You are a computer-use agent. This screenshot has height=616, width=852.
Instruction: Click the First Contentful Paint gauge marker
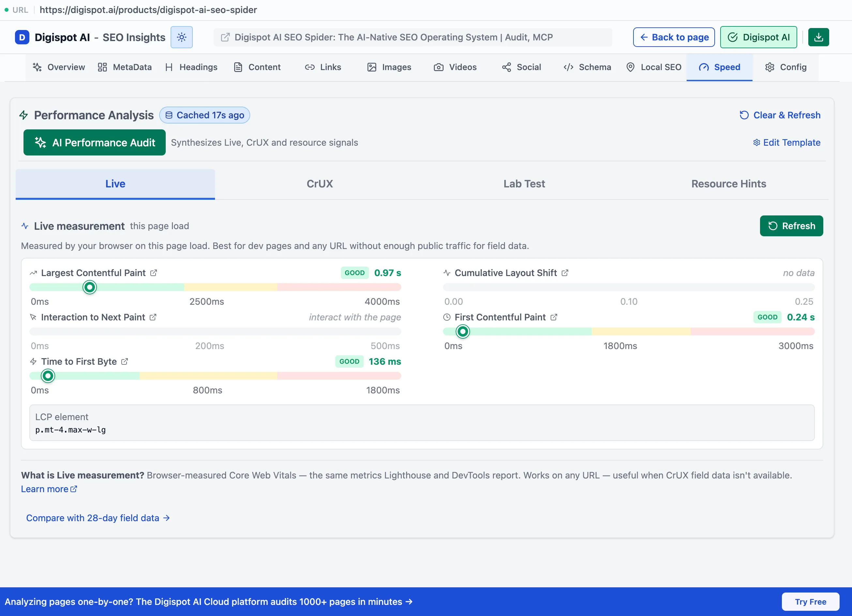(463, 331)
